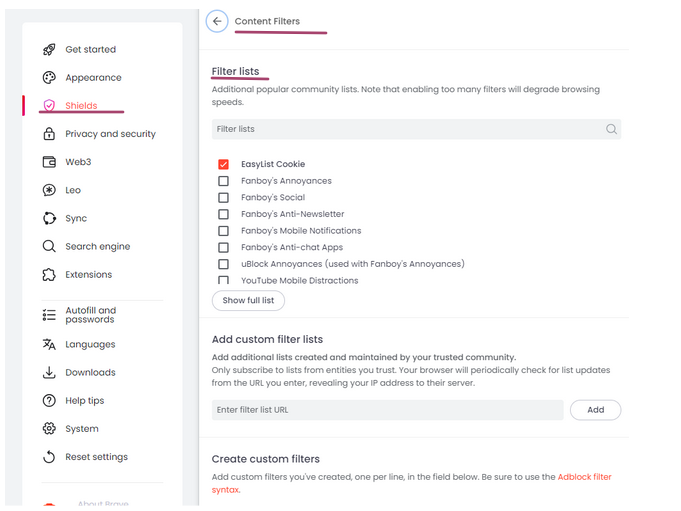
Task: Open the Search engine settings page
Action: pos(97,246)
